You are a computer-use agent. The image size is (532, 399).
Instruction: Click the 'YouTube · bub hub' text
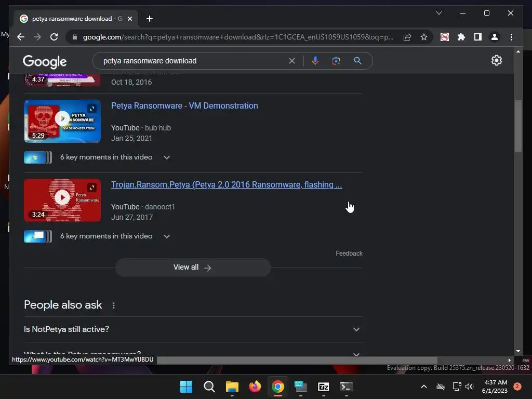[x=141, y=128]
